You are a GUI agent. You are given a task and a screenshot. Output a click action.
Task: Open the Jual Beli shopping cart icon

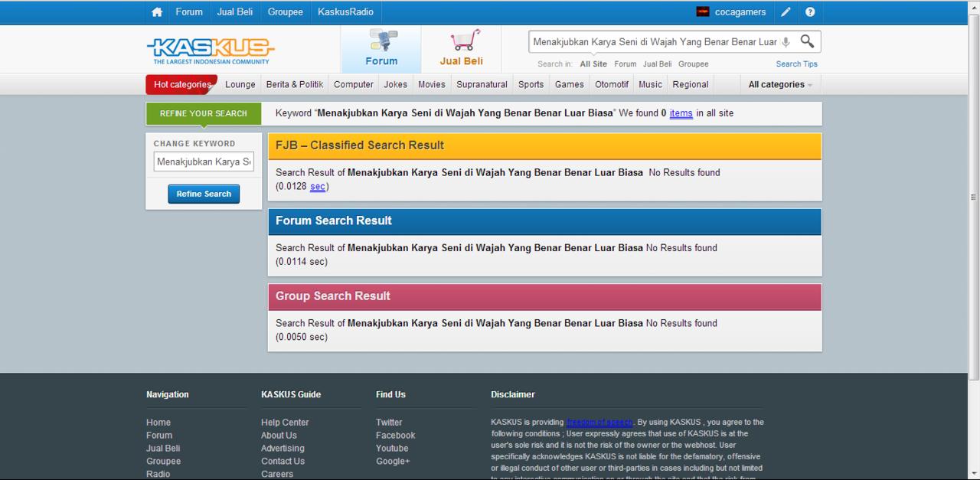(x=462, y=48)
